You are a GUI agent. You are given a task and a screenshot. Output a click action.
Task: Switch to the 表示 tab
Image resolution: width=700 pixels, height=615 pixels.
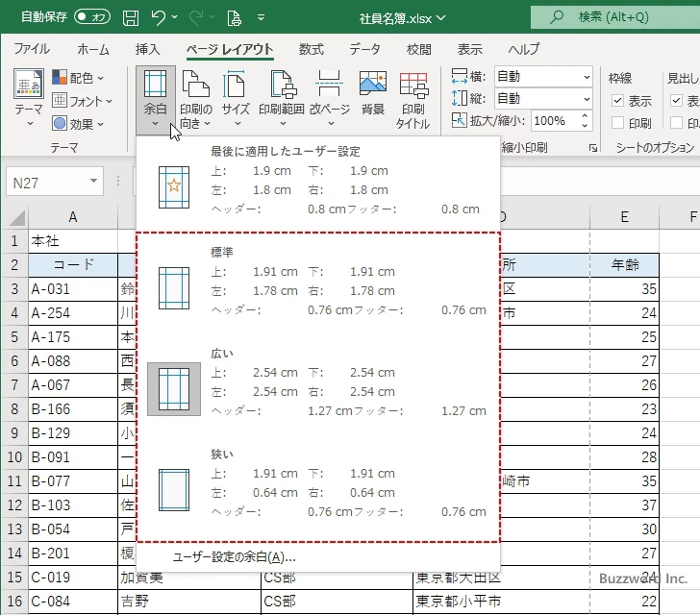click(x=469, y=49)
